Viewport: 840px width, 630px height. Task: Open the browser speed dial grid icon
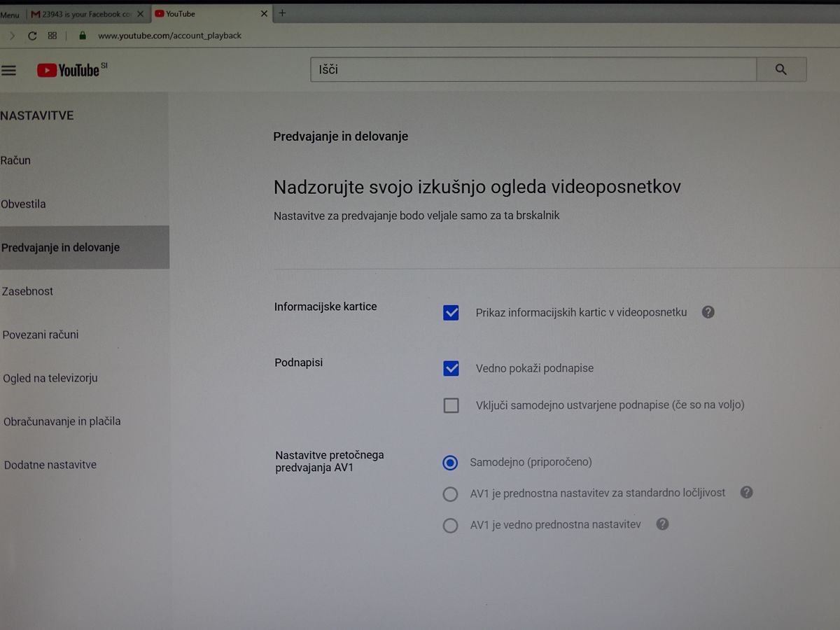pos(52,36)
